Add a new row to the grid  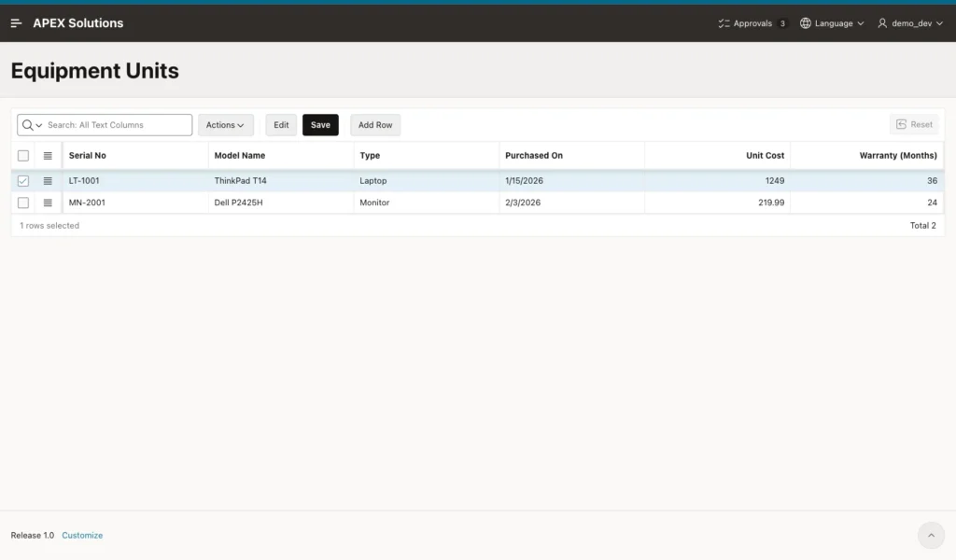coord(375,125)
